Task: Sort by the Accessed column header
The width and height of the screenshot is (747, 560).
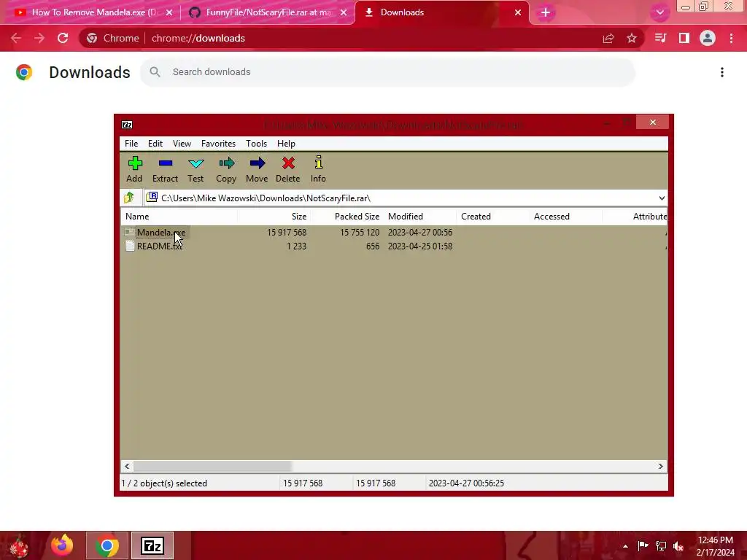Action: (565, 216)
